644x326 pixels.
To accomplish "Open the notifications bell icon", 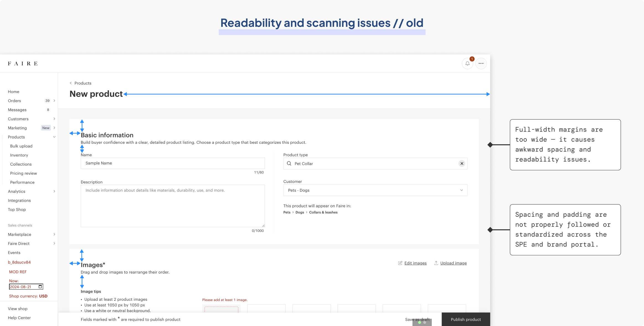I will [x=467, y=64].
